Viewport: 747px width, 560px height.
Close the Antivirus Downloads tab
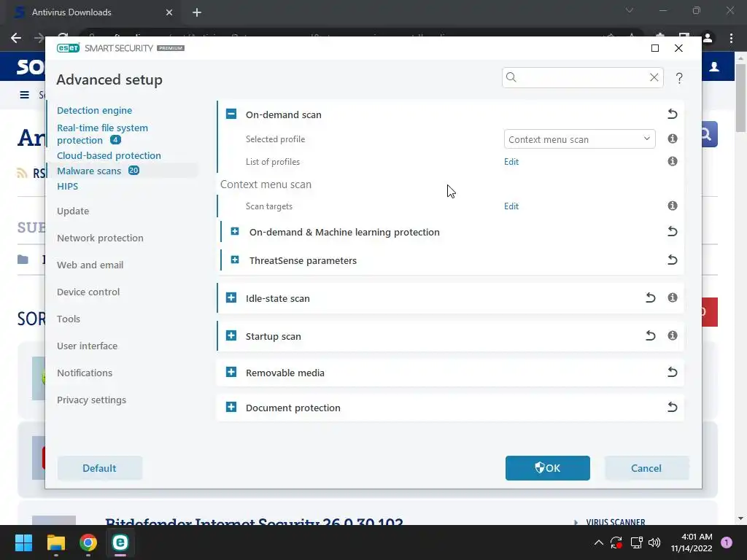click(169, 12)
